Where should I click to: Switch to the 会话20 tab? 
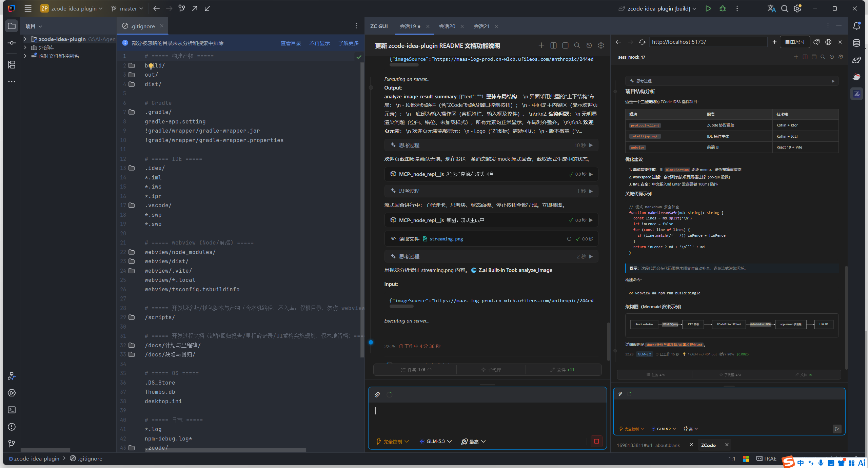point(447,26)
